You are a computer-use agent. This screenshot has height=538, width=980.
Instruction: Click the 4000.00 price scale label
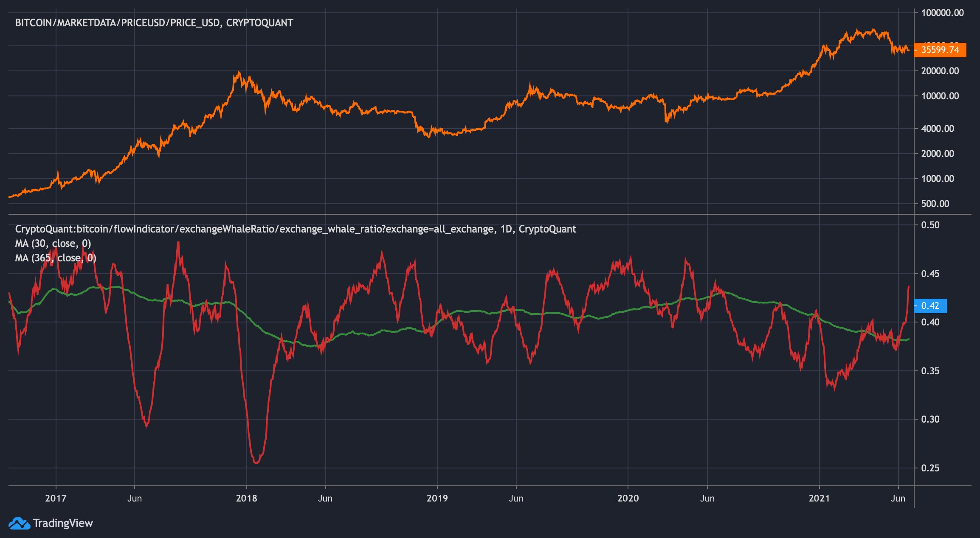pos(938,129)
